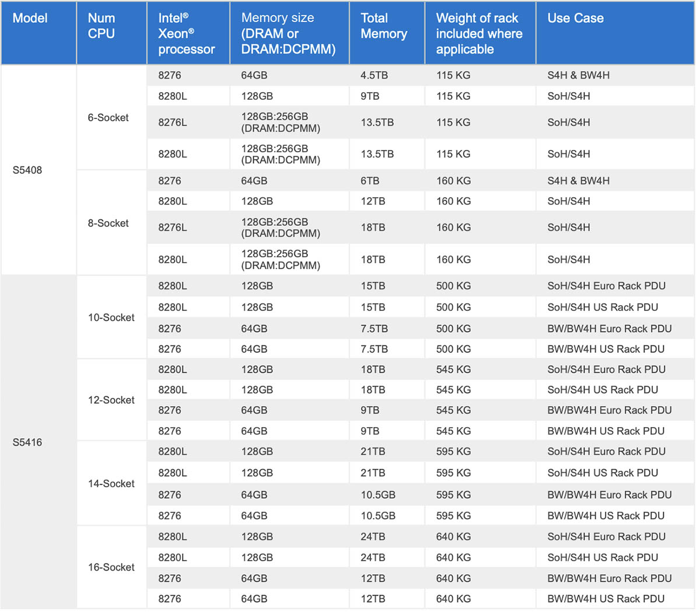Image resolution: width=700 pixels, height=612 pixels.
Task: Click the 6-Socket cell
Action: 111,117
